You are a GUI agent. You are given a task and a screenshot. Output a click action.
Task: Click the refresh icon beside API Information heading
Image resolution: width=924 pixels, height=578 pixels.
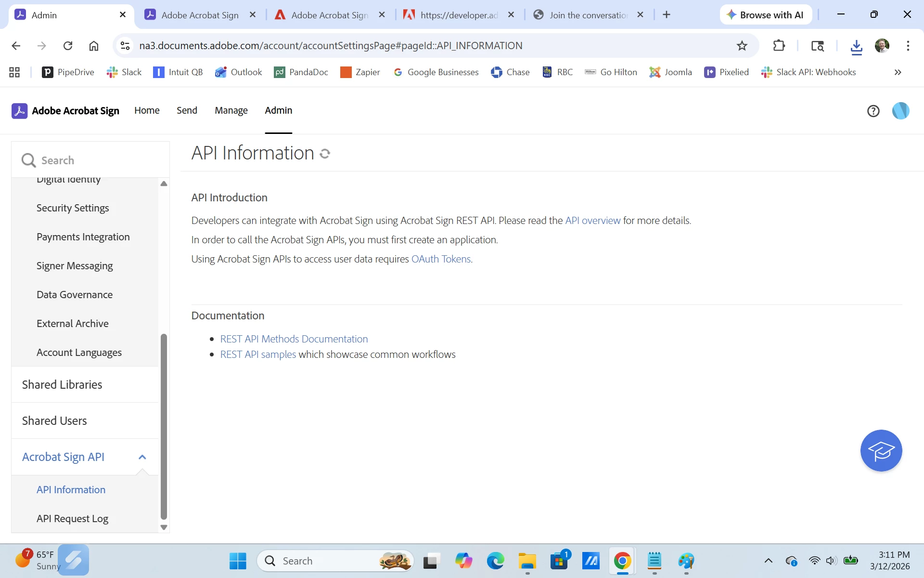point(325,154)
